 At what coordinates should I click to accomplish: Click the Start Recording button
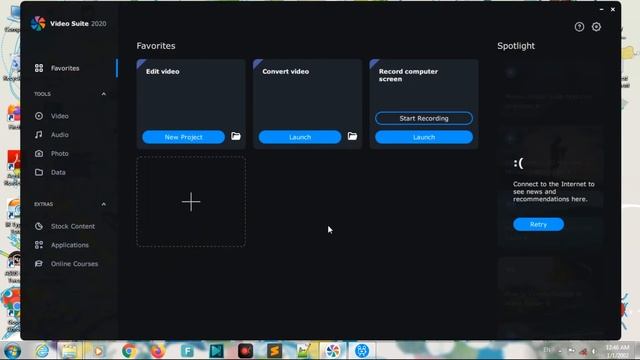tap(424, 118)
